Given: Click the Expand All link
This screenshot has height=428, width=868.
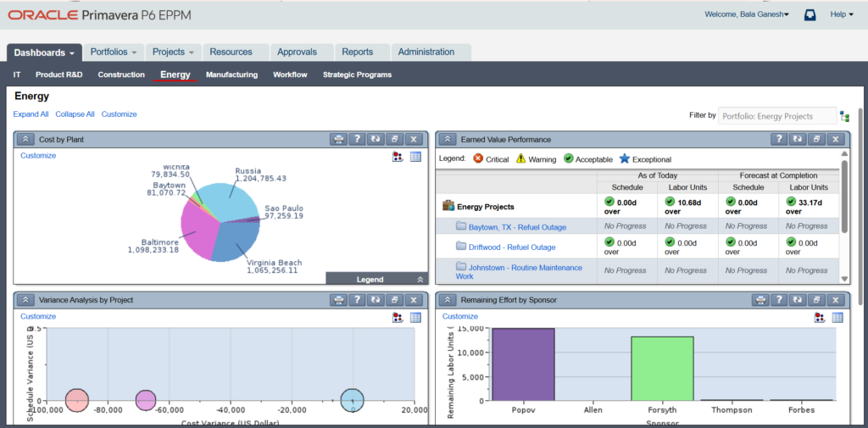Looking at the screenshot, I should click(31, 114).
